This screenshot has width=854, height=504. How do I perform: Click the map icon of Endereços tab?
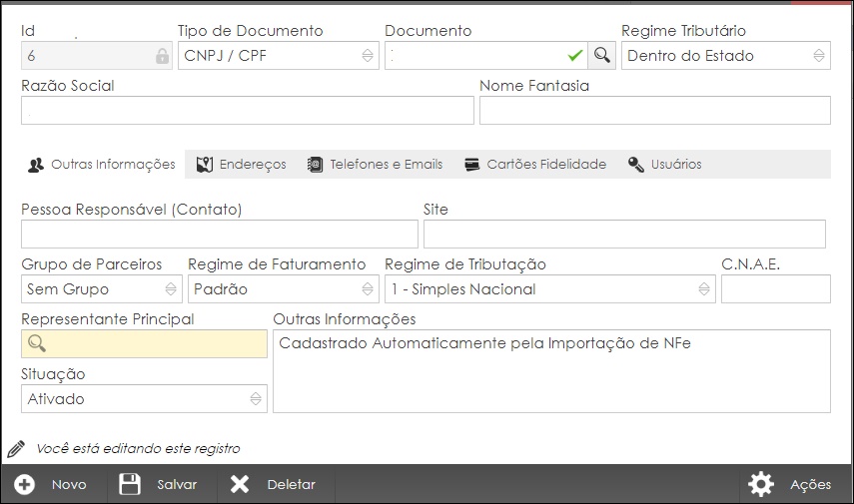(x=204, y=165)
